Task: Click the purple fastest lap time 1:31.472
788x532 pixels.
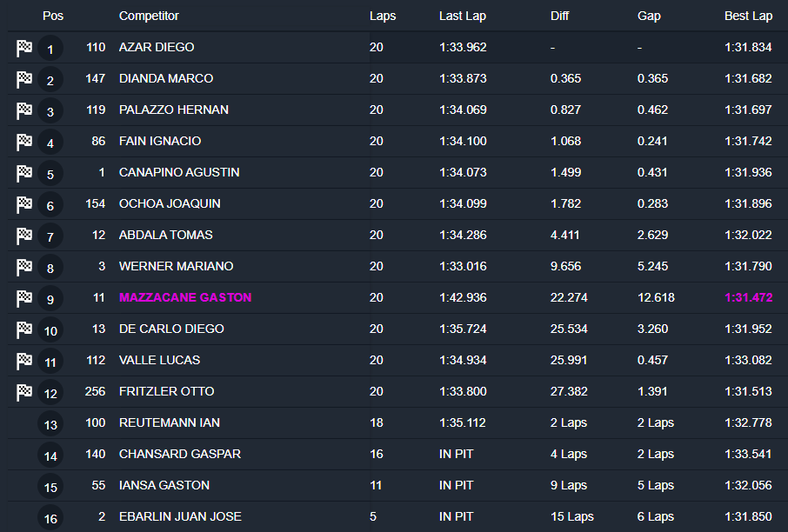Action: click(x=748, y=297)
